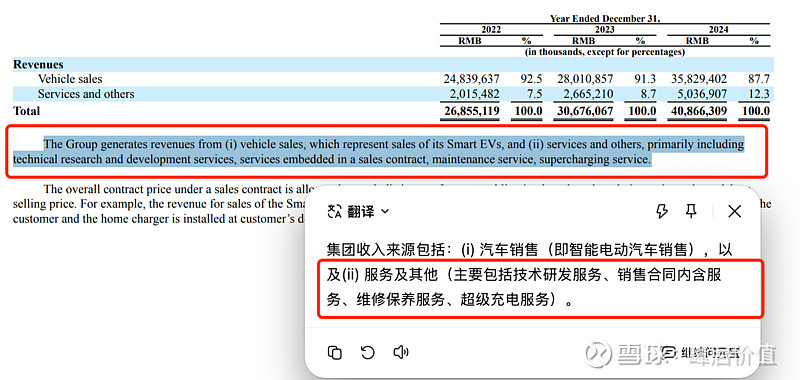Click the total 40,866,309

(698, 111)
